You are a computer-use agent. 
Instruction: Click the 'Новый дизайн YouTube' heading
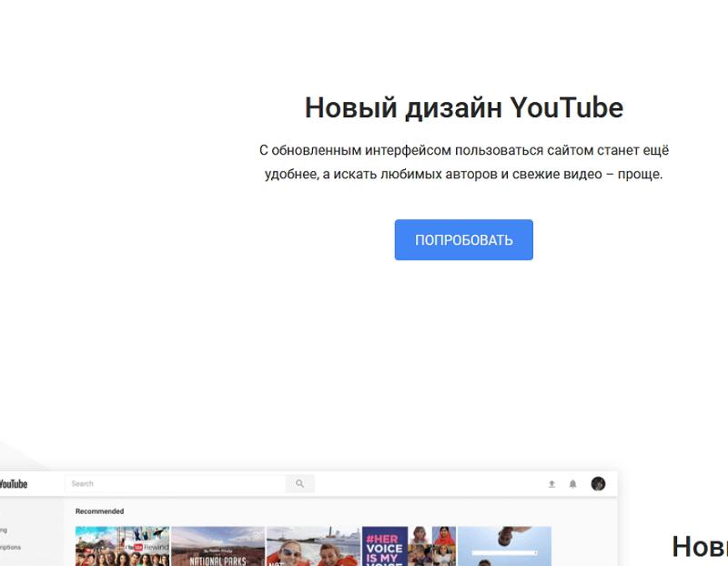tap(463, 107)
